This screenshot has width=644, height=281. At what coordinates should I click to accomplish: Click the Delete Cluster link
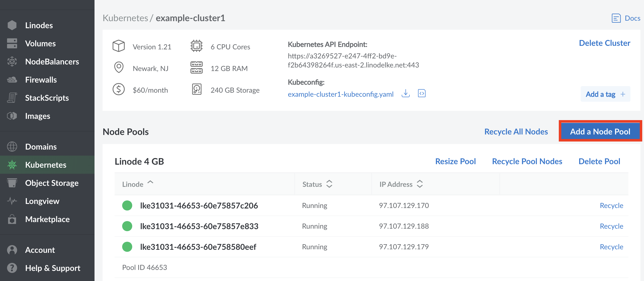pos(604,43)
